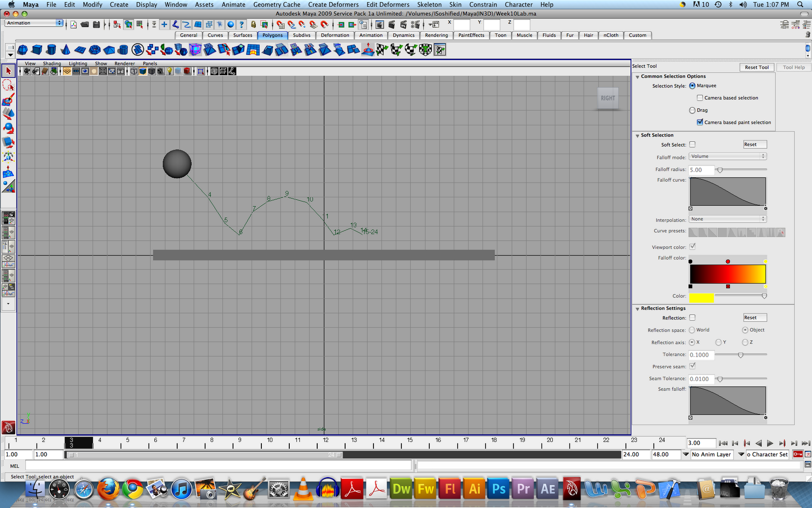
Task: Collapse the Soft Selection section
Action: [x=638, y=135]
